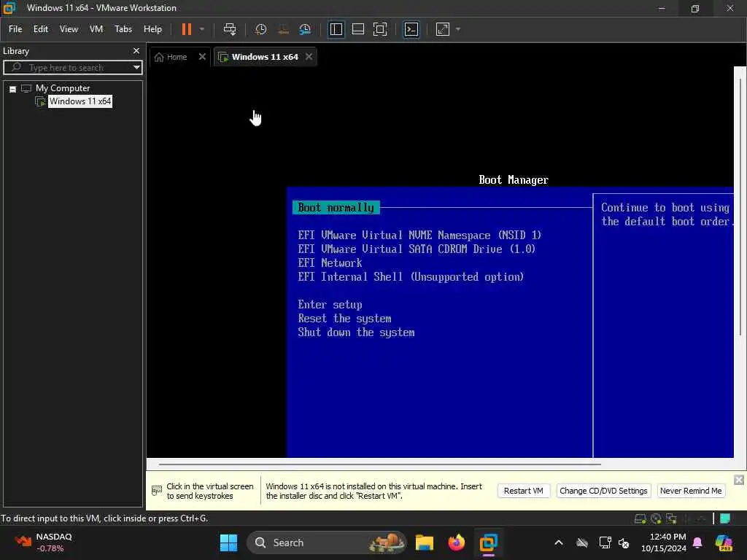Image resolution: width=747 pixels, height=560 pixels.
Task: Open Firefox from the taskbar
Action: (457, 542)
